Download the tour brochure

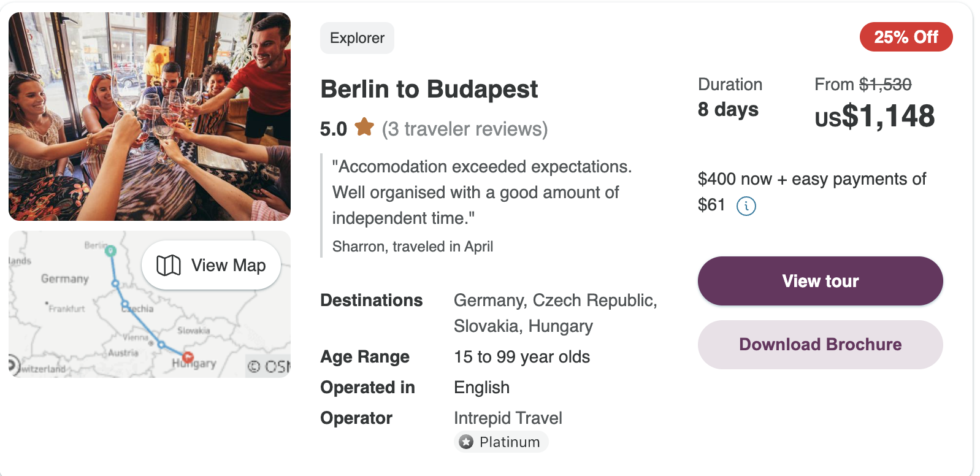point(820,345)
